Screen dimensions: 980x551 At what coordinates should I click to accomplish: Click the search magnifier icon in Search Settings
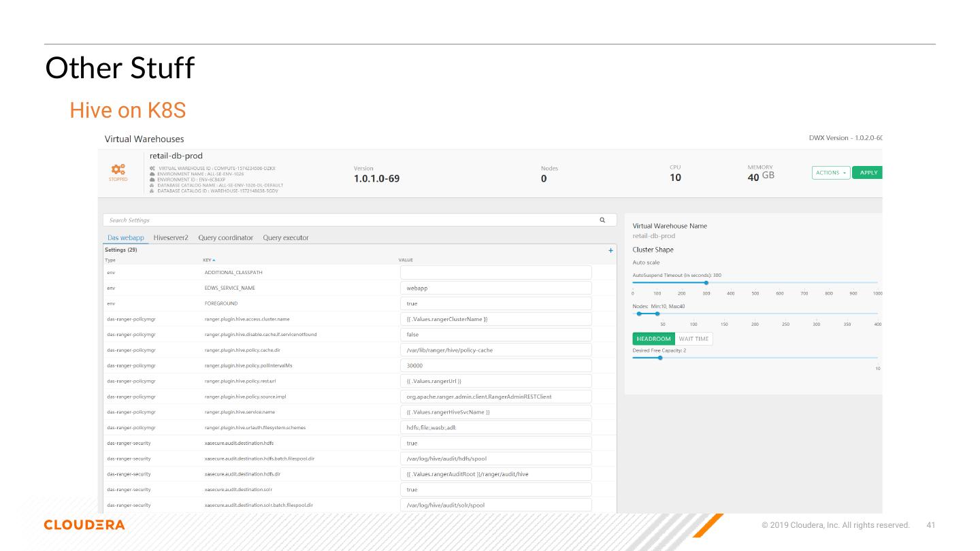602,220
